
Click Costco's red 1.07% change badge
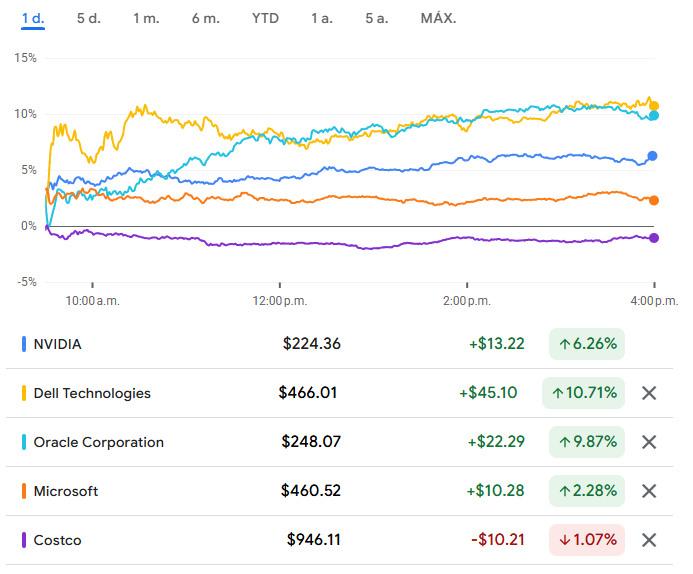(x=587, y=540)
